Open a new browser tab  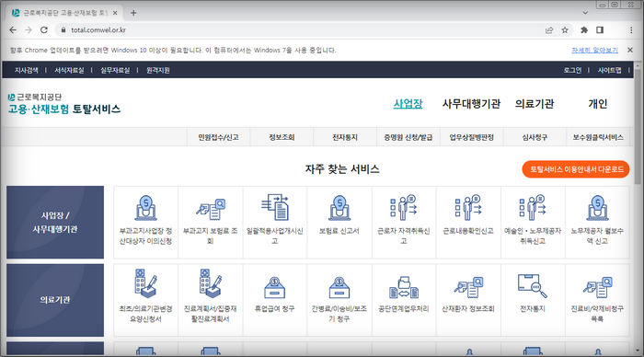[x=133, y=13]
